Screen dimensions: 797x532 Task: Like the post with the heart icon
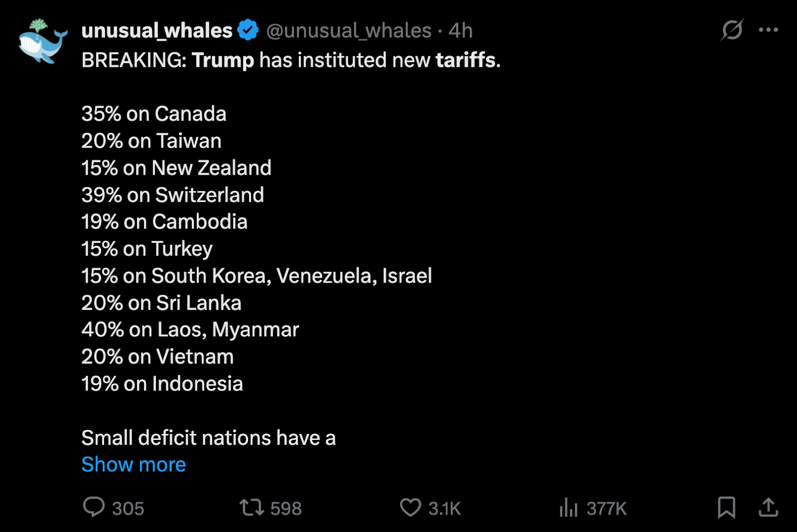coord(410,508)
